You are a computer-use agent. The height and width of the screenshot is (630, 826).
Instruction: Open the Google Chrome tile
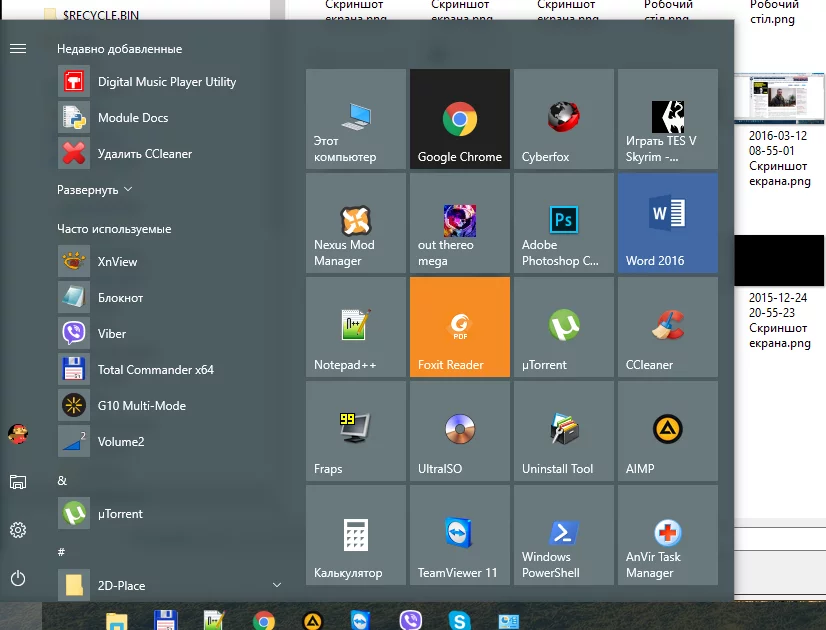(459, 119)
